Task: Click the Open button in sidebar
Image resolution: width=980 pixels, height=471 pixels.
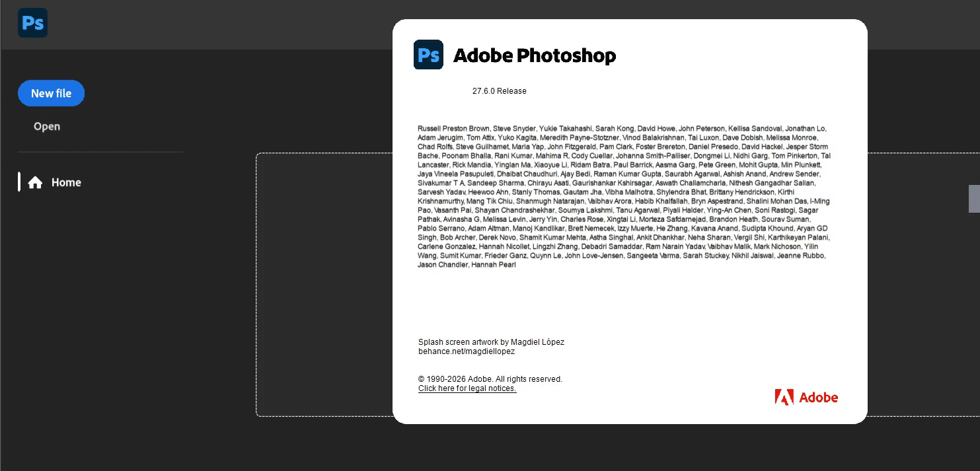Action: pyautogui.click(x=47, y=126)
